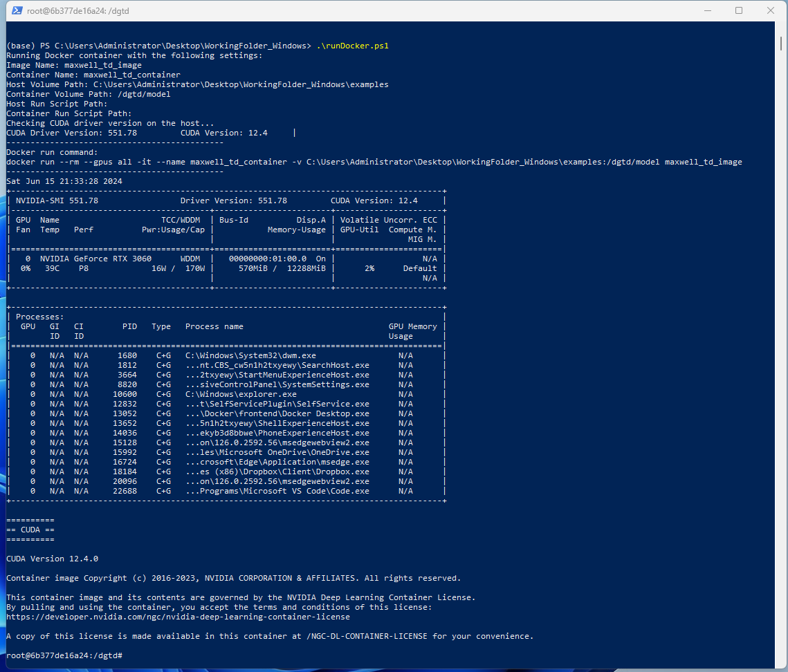Click the dwm.exe process row

[x=226, y=355]
